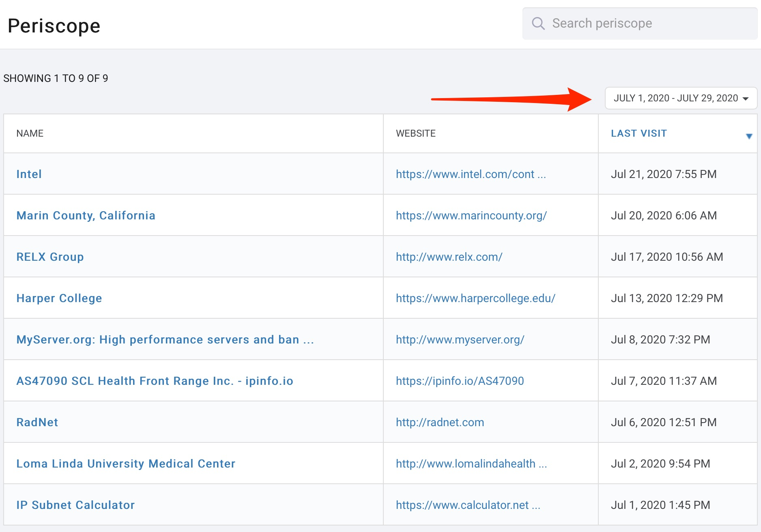This screenshot has height=532, width=761.
Task: Click the Last Visit sort arrow icon
Action: coord(749,136)
